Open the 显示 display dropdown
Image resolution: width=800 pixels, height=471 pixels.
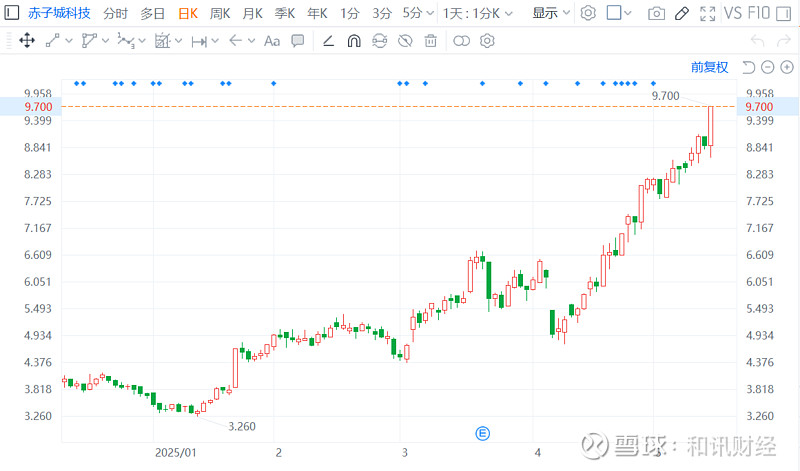click(551, 13)
